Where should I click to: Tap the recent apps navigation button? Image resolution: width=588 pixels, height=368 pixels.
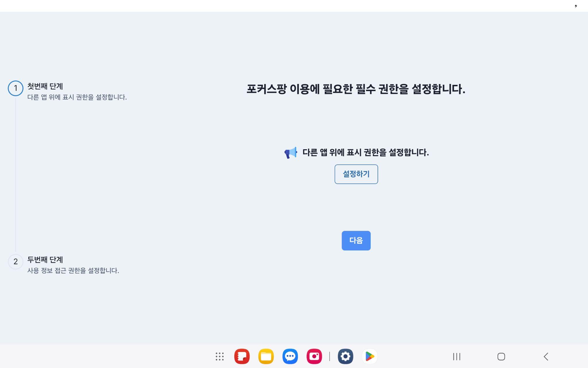pyautogui.click(x=457, y=356)
